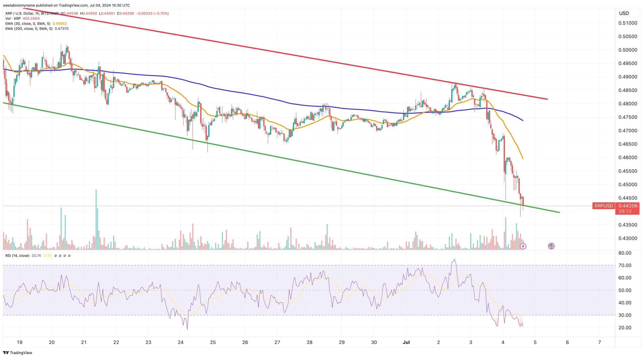This screenshot has height=358, width=644.
Task: Toggle visibility of the EMA 200 overlay
Action: click(x=29, y=29)
